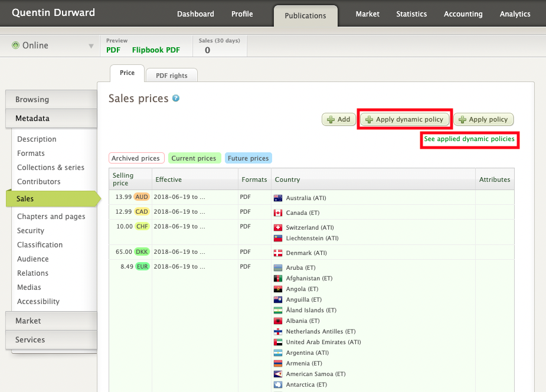Image resolution: width=546 pixels, height=392 pixels.
Task: Open the Online status dropdown arrow
Action: click(x=91, y=46)
